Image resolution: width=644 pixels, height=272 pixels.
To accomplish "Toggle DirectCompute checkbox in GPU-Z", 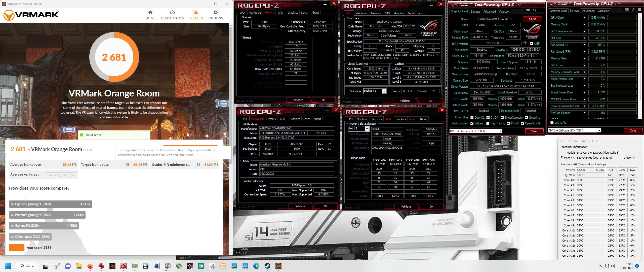I will pos(502,118).
